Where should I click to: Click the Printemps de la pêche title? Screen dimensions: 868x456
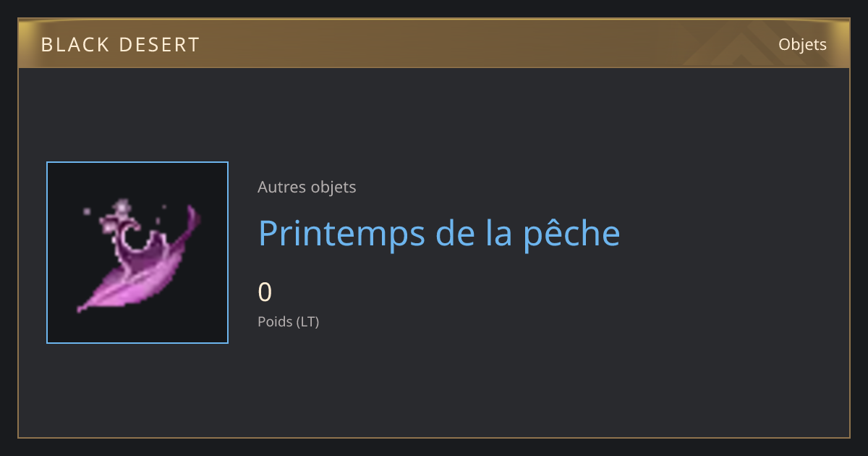pyautogui.click(x=439, y=233)
